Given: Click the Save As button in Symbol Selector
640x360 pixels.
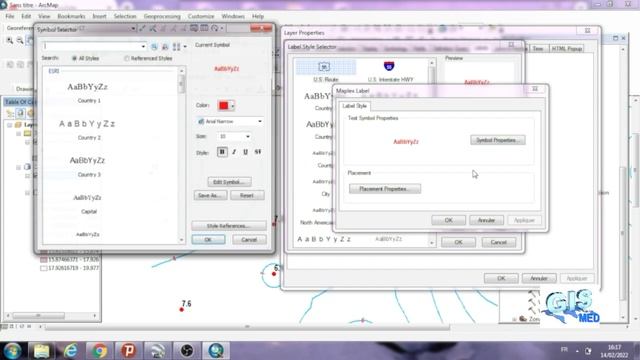Looking at the screenshot, I should coord(210,196).
